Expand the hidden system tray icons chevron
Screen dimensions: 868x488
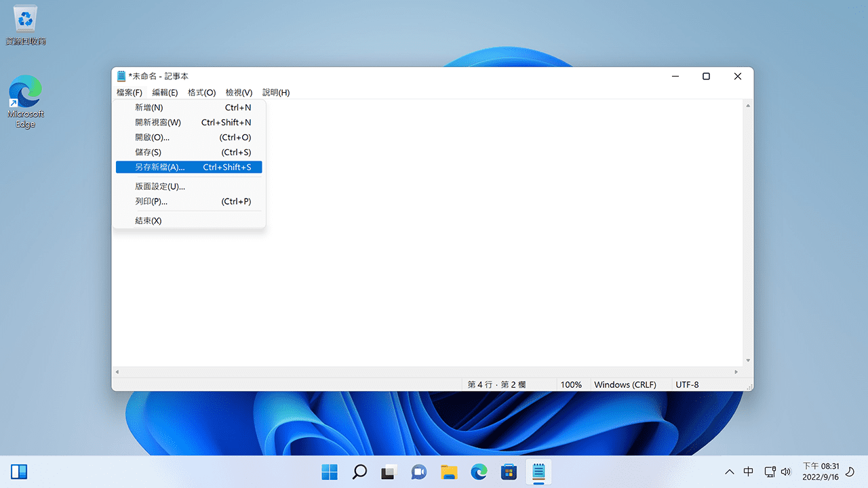click(x=730, y=472)
